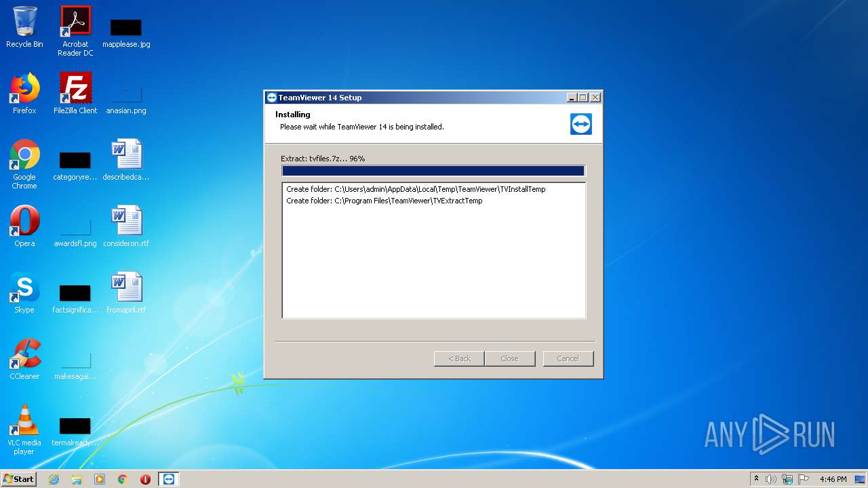Open Windows Media Player from the taskbar
The image size is (868, 488).
click(x=100, y=479)
